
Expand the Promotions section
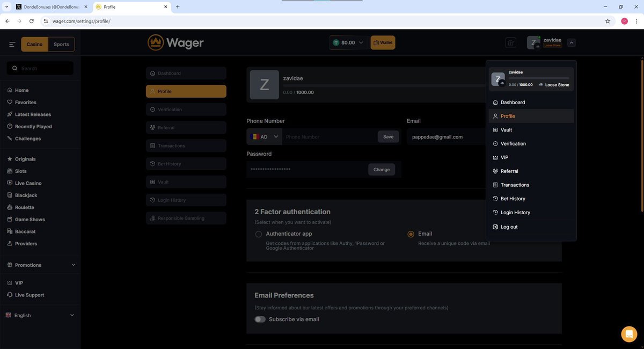pos(41,265)
